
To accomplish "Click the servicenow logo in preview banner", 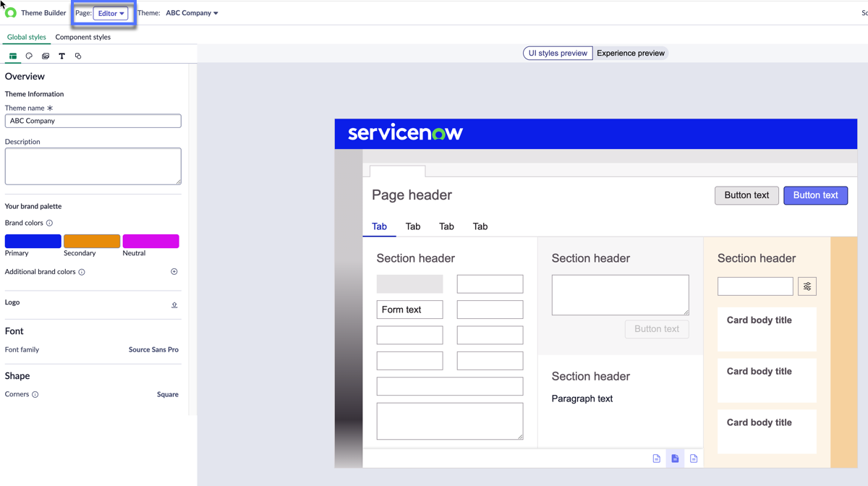I will coord(405,133).
